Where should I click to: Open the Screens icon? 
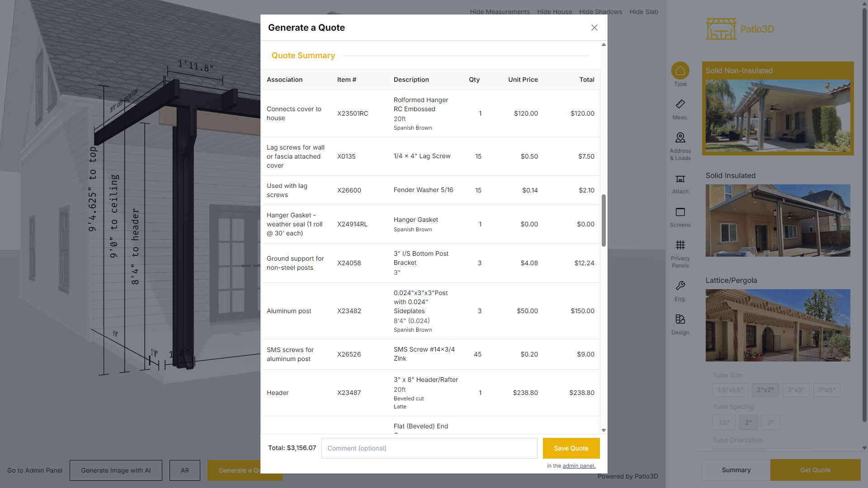[680, 212]
